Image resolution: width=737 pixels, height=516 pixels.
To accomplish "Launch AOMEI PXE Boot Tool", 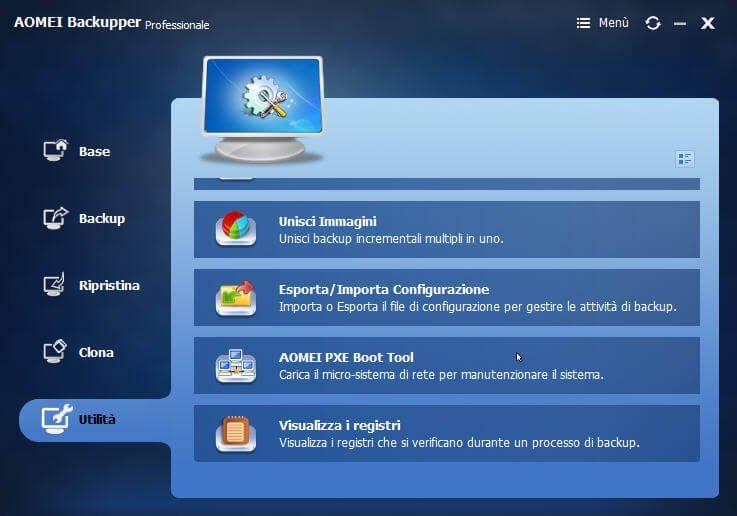I will [x=447, y=366].
